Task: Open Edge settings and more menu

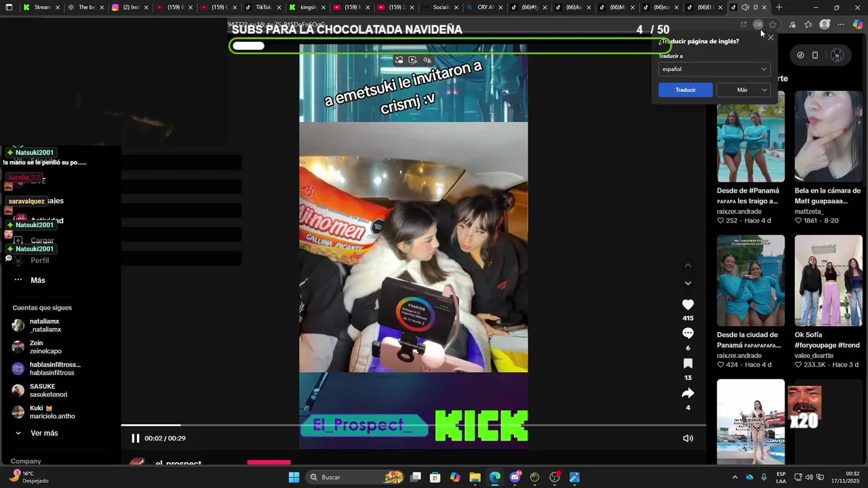Action: click(841, 24)
